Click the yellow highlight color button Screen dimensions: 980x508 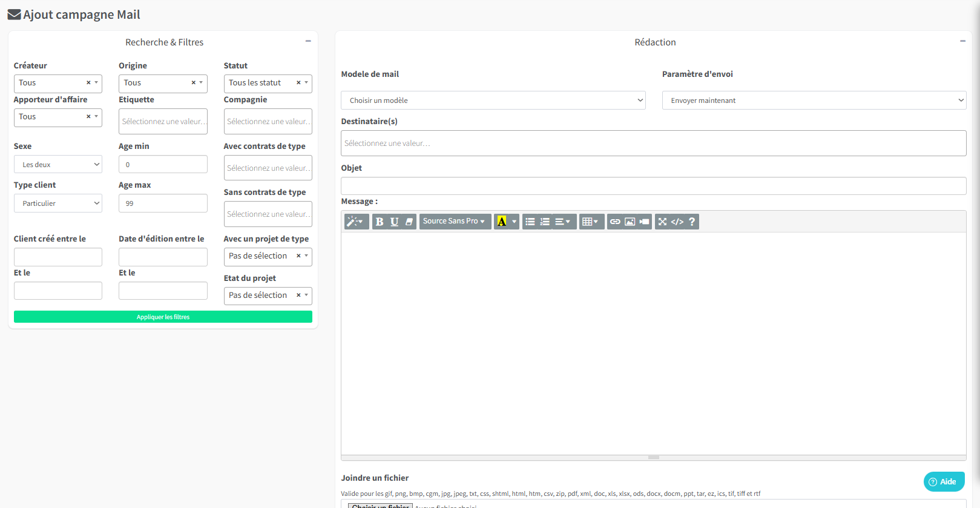501,222
